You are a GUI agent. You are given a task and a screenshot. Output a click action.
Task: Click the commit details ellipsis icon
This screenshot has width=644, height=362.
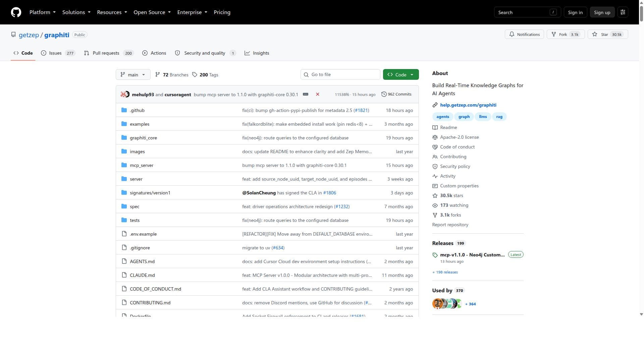305,95
